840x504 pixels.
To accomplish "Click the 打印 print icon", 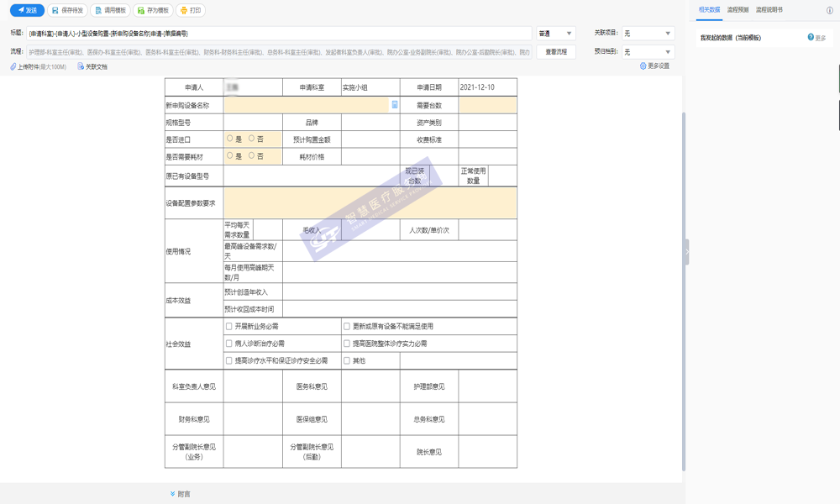I will (184, 10).
